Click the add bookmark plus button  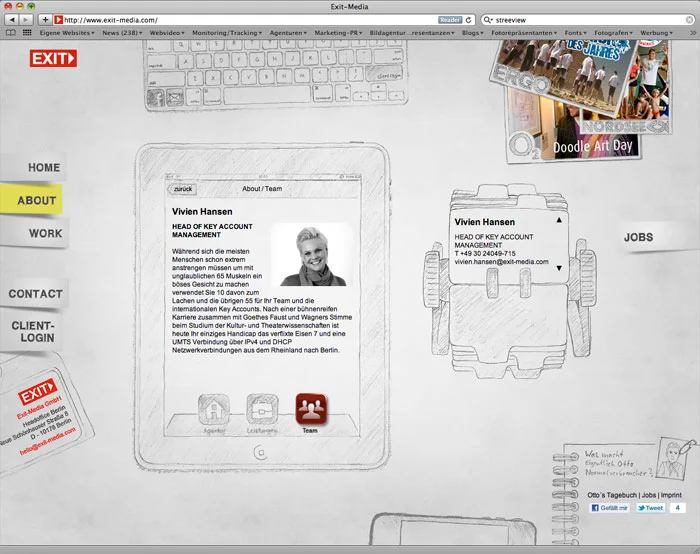pyautogui.click(x=46, y=20)
